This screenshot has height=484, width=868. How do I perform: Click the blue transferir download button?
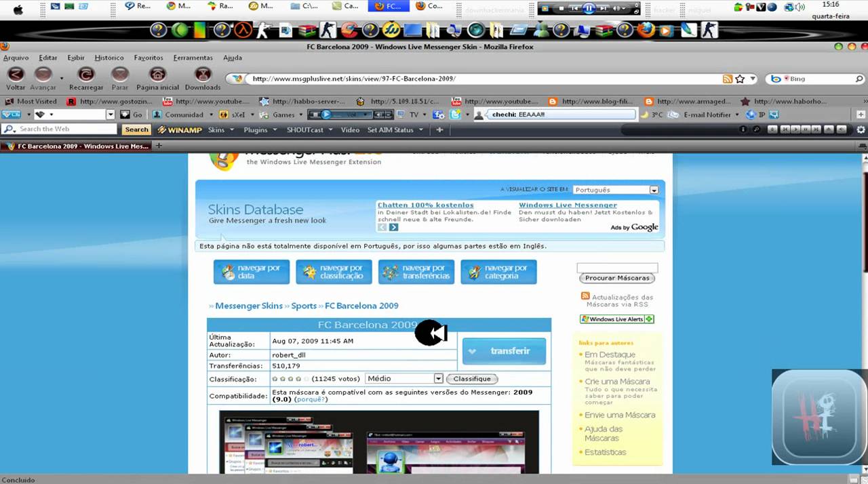tap(504, 351)
